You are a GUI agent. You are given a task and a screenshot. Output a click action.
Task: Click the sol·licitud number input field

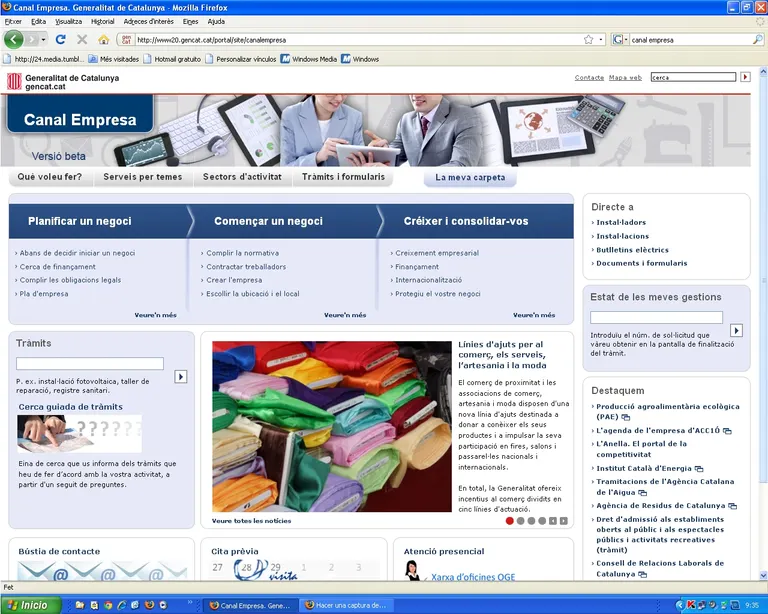click(656, 317)
